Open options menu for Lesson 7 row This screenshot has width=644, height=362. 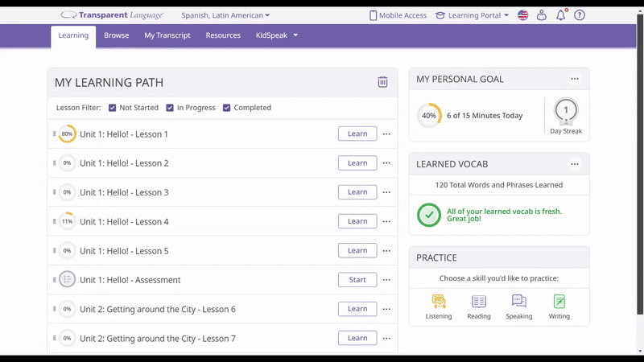coord(386,338)
